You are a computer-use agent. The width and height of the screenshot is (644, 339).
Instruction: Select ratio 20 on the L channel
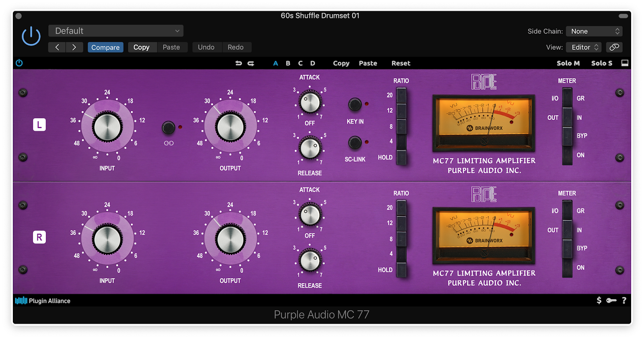pyautogui.click(x=401, y=96)
